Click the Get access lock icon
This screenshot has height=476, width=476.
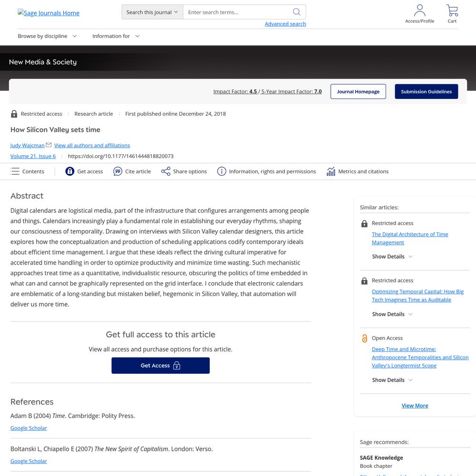(x=70, y=171)
